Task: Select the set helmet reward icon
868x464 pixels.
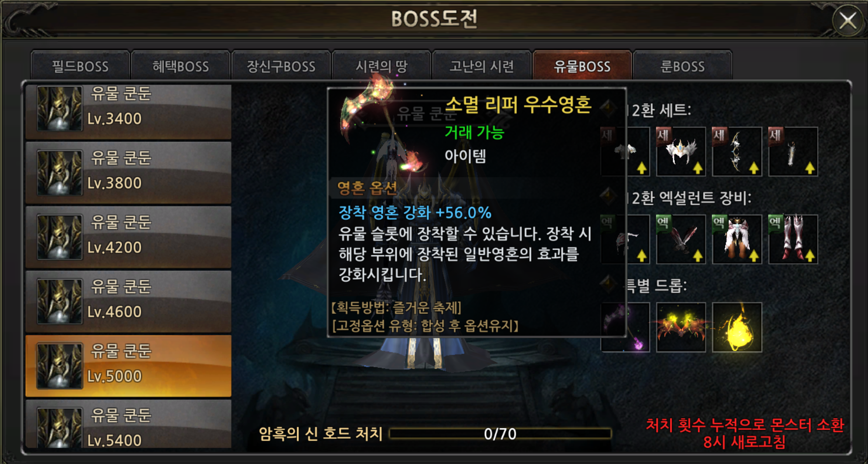Action: tap(681, 152)
